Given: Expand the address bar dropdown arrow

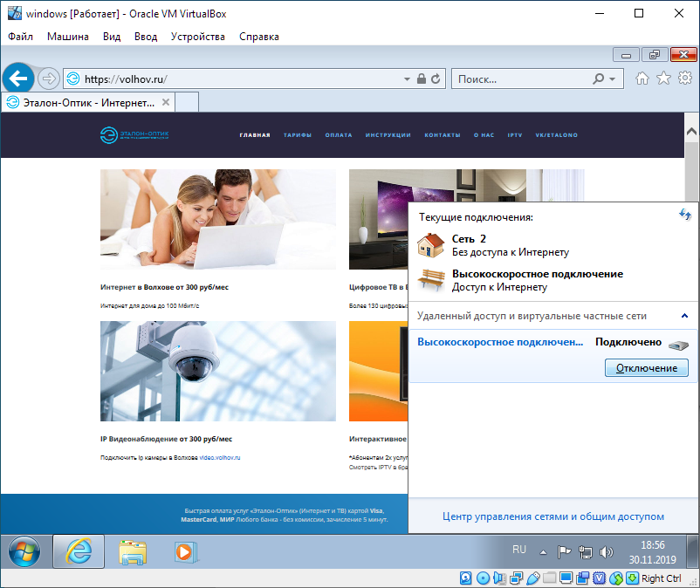Looking at the screenshot, I should (407, 79).
